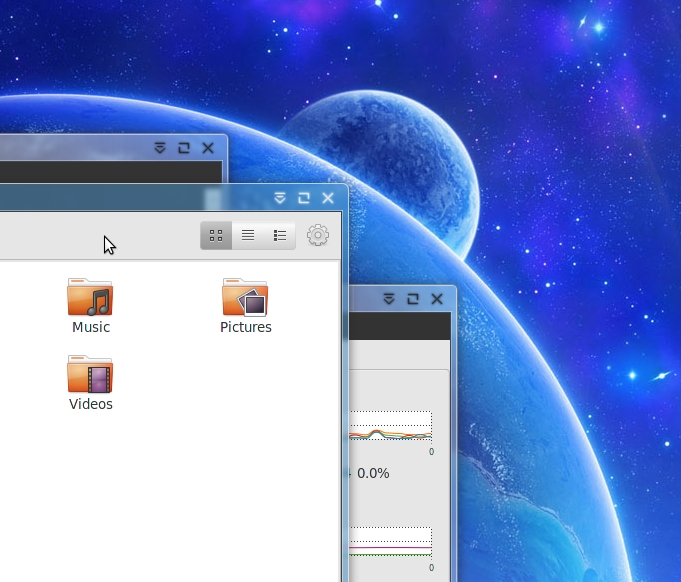Click the 0.0% value in system monitor

tap(373, 473)
